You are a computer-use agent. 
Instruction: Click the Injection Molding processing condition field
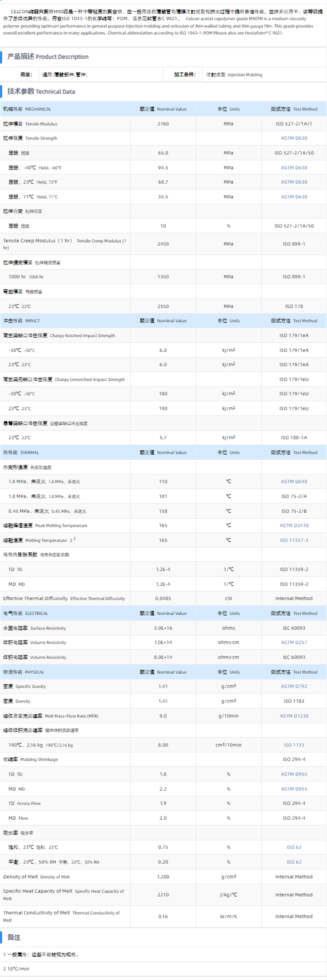coord(234,75)
